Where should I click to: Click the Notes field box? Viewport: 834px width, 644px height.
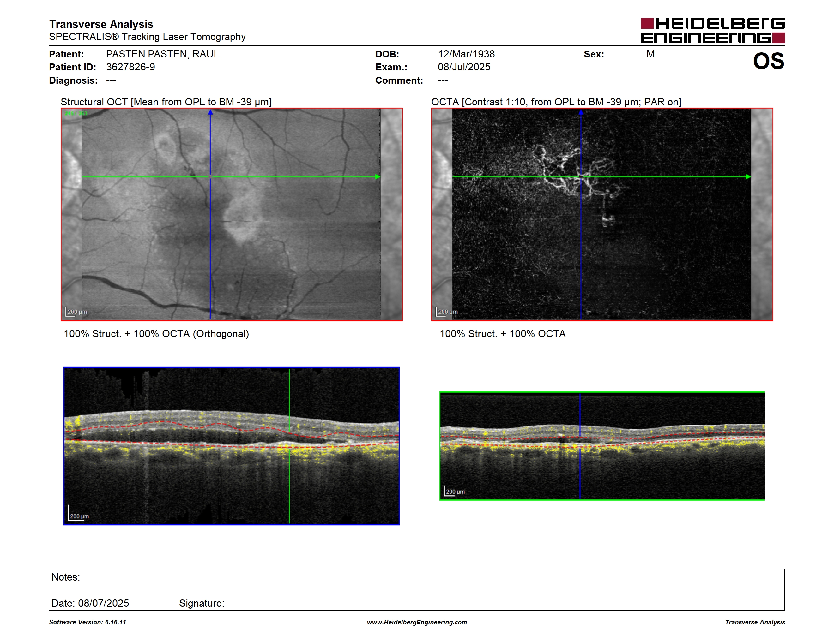point(417,589)
